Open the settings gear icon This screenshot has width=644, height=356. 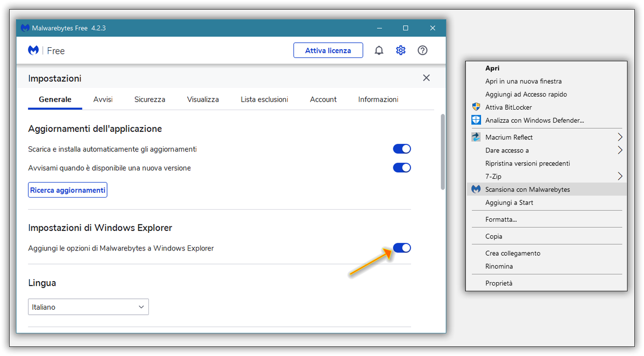(400, 50)
